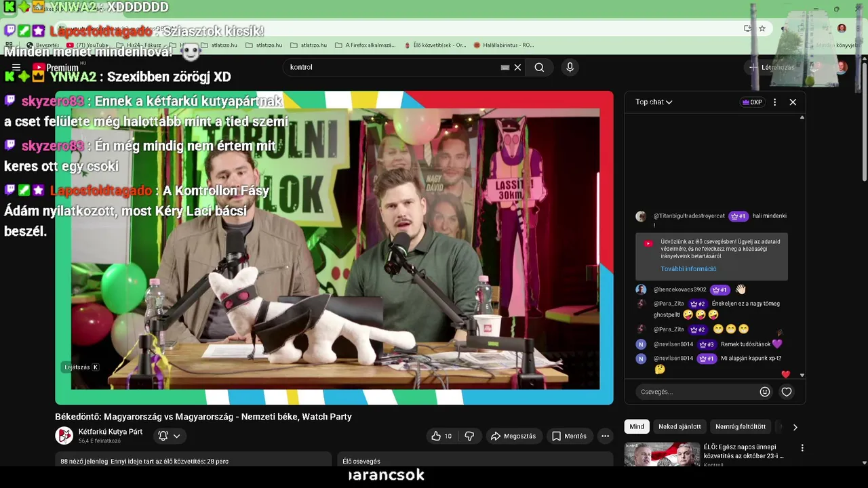Screen dimensions: 868x488
Task: Close the live chat panel
Action: point(793,102)
